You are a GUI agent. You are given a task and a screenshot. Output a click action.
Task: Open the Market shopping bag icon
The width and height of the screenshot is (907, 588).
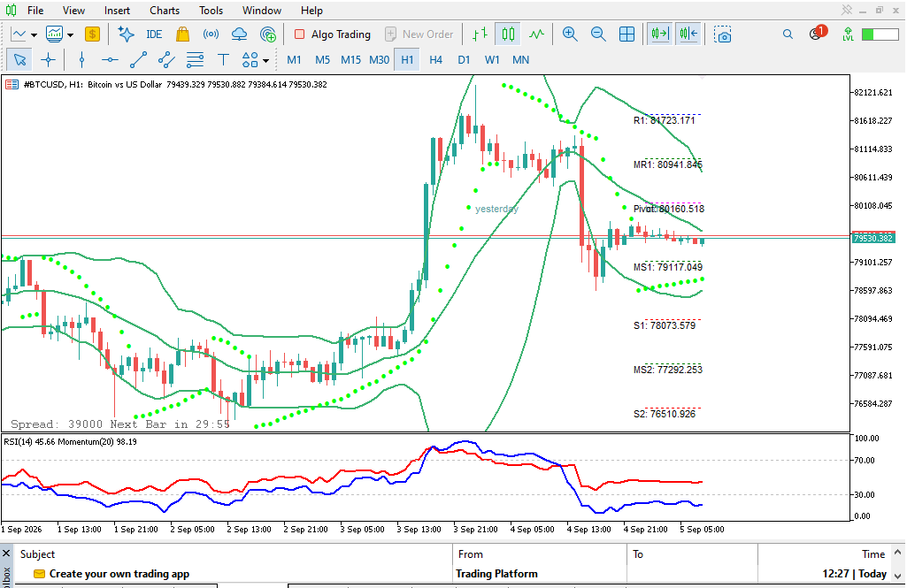[182, 34]
